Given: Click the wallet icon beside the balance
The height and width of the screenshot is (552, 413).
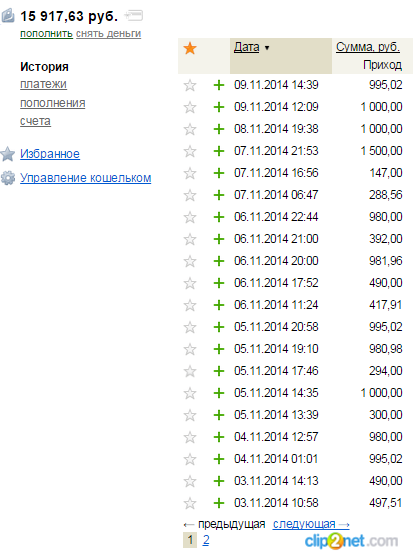Looking at the screenshot, I should point(7,16).
